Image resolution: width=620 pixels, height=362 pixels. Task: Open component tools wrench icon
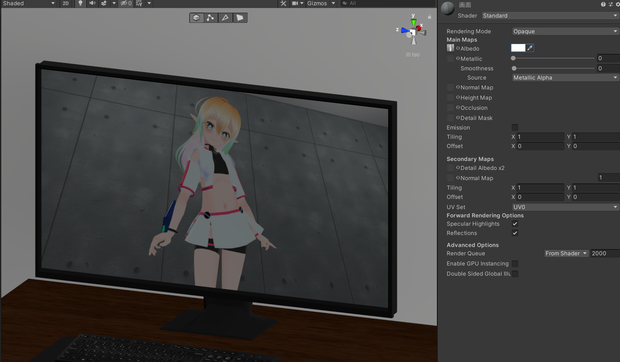(x=283, y=3)
